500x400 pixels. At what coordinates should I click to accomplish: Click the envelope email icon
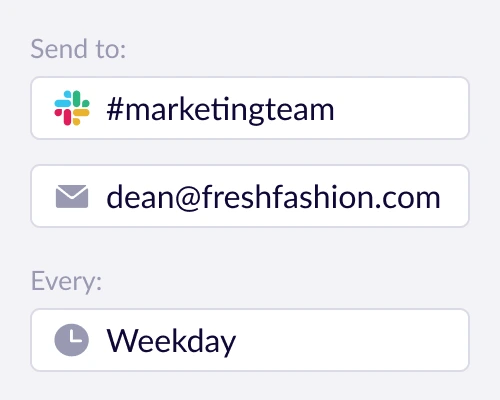pyautogui.click(x=72, y=196)
